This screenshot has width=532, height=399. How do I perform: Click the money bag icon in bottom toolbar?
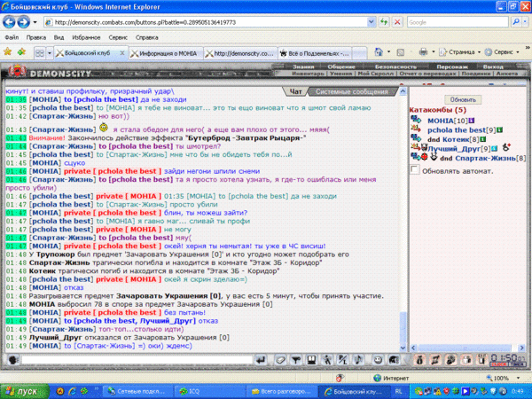point(419,360)
